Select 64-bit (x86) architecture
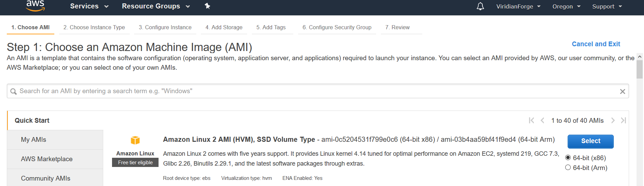The width and height of the screenshot is (644, 186). [x=568, y=157]
